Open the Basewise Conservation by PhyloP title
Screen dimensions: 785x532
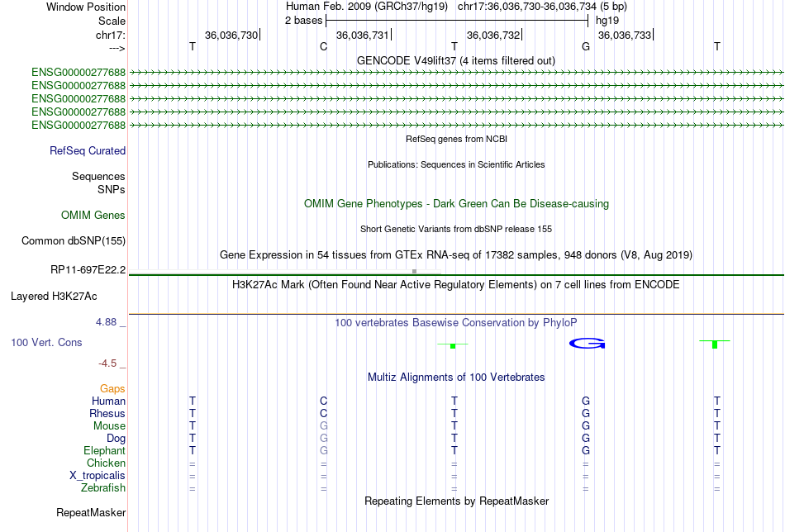(x=456, y=323)
